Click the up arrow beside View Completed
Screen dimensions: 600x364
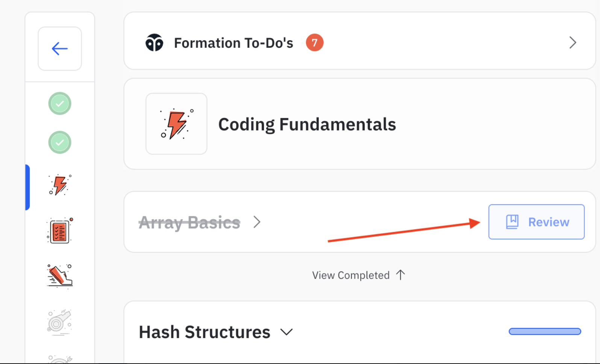pos(401,275)
